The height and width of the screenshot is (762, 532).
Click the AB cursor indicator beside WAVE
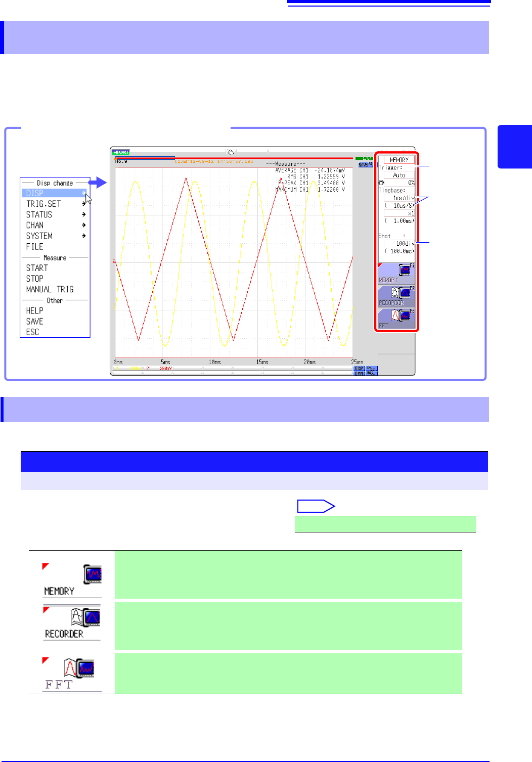click(x=371, y=164)
